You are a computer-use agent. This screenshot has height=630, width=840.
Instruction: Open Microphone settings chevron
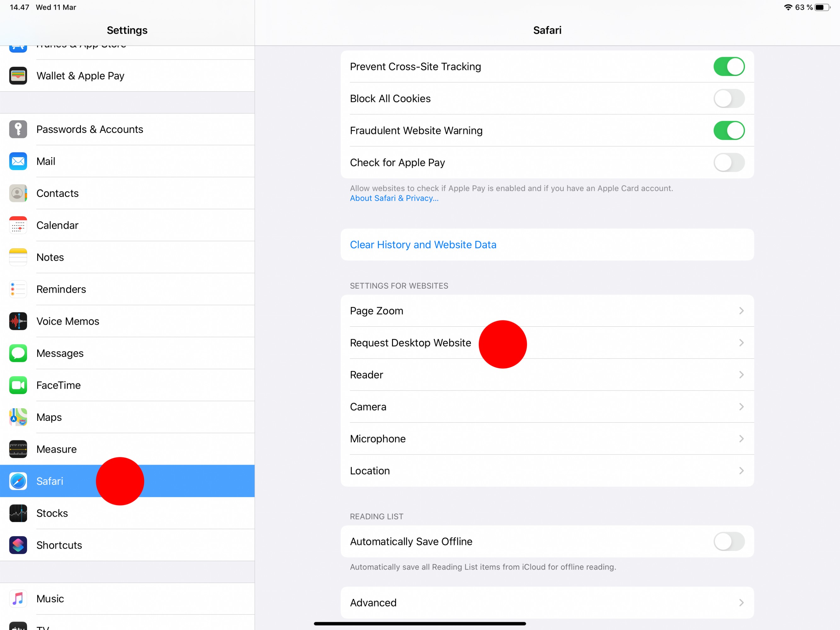(x=741, y=438)
